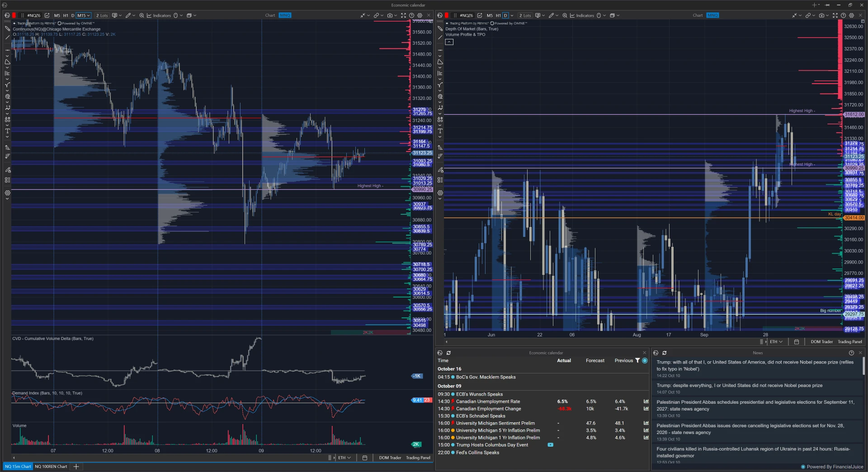The height and width of the screenshot is (472, 868).
Task: Open the ETH session dropdown below the left chart
Action: coord(344,458)
